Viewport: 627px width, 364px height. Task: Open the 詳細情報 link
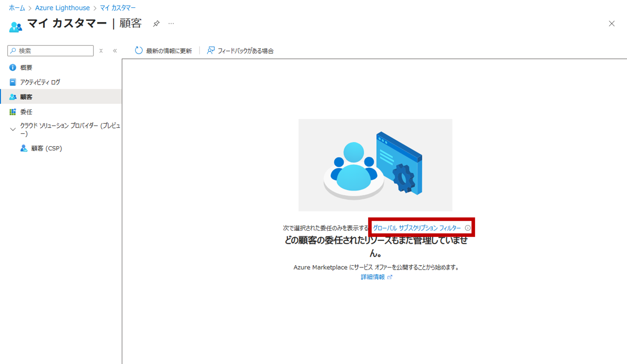point(373,277)
